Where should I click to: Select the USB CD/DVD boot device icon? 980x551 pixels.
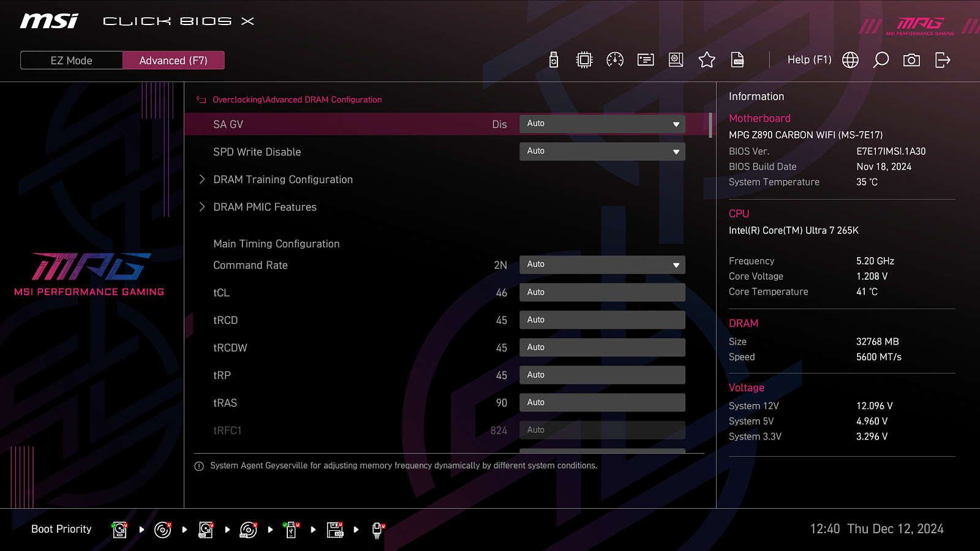pyautogui.click(x=249, y=530)
